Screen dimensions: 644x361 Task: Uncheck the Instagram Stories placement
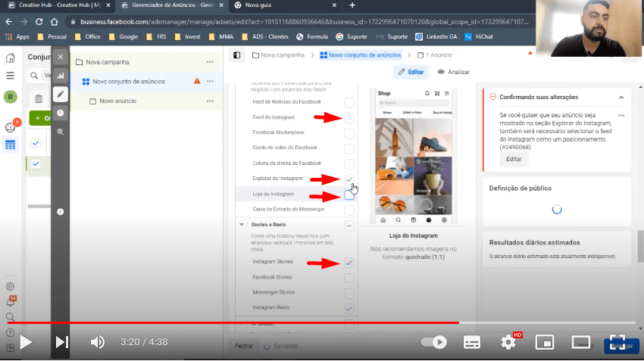(349, 263)
